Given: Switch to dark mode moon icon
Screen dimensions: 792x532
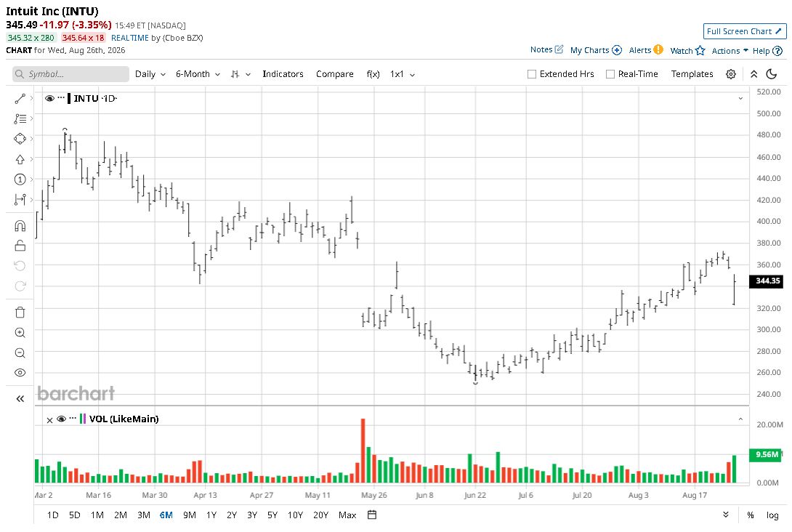Looking at the screenshot, I should 771,74.
